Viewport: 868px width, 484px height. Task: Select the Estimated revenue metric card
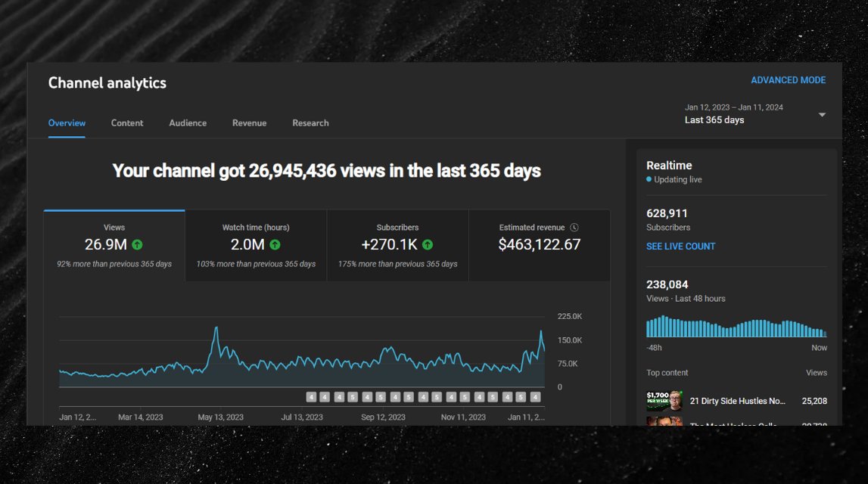(539, 246)
